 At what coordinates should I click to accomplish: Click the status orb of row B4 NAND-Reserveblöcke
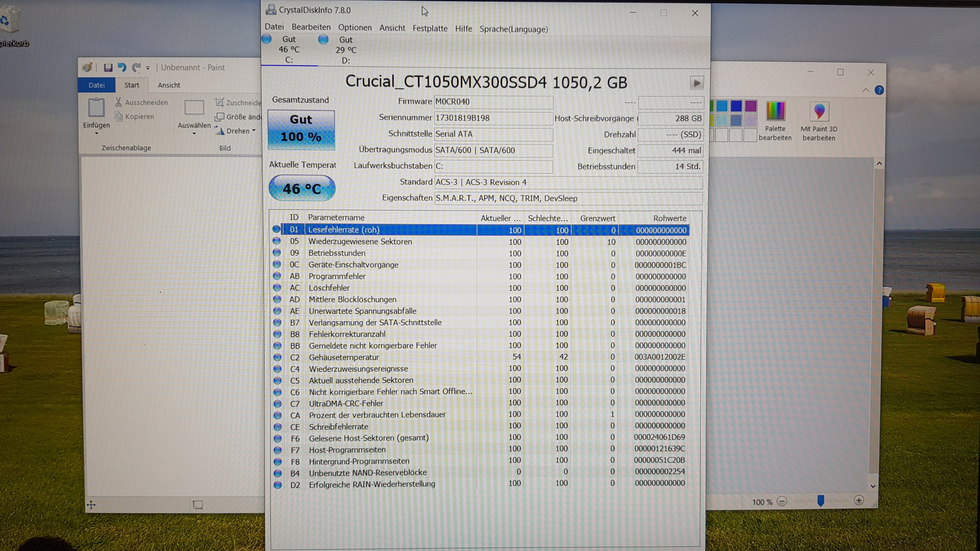point(278,473)
